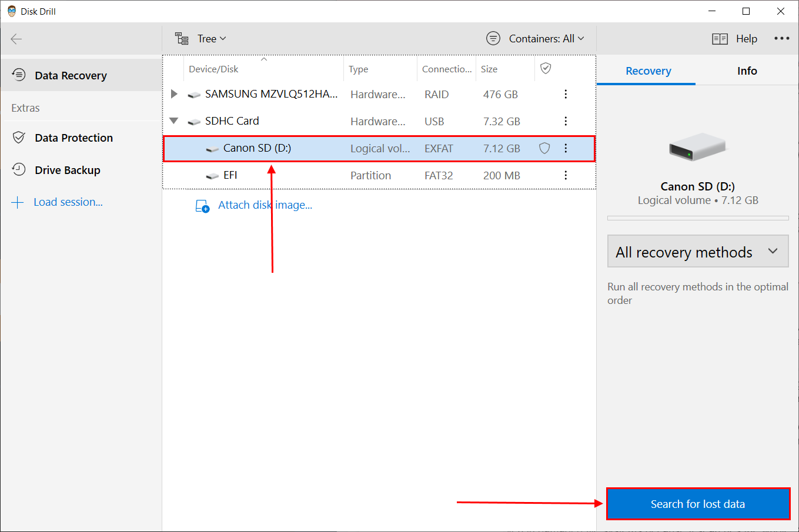Select Data Recovery in the sidebar
The width and height of the screenshot is (799, 532).
[81, 75]
